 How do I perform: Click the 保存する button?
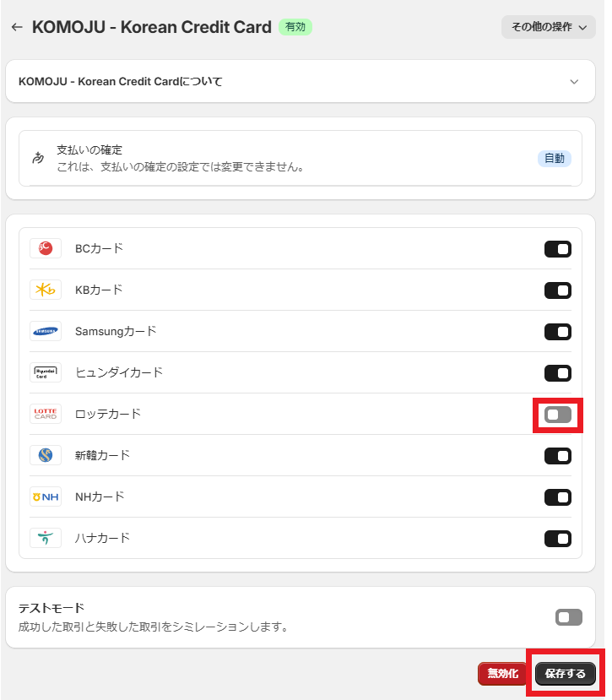coord(565,674)
